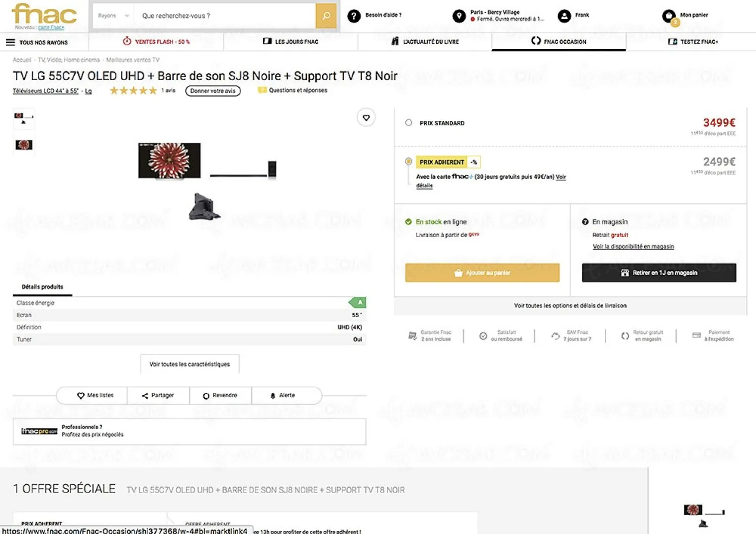756x534 pixels.
Task: Select the first bundle thumbnail
Action: pyautogui.click(x=23, y=118)
